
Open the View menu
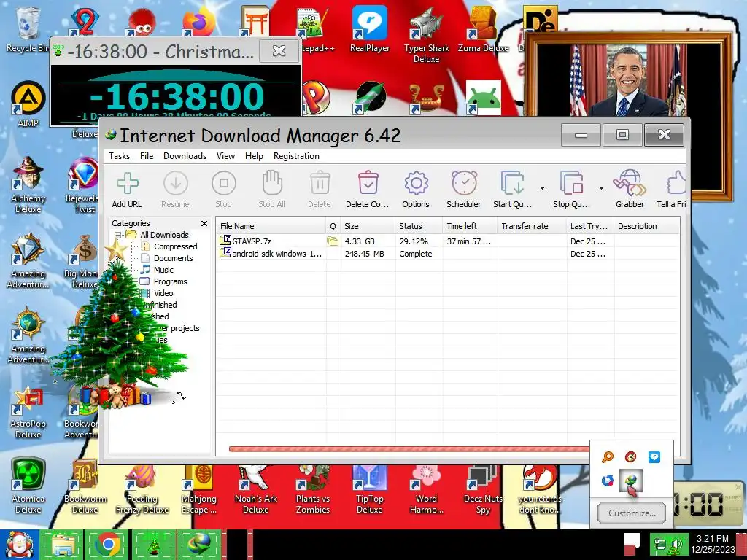click(225, 156)
